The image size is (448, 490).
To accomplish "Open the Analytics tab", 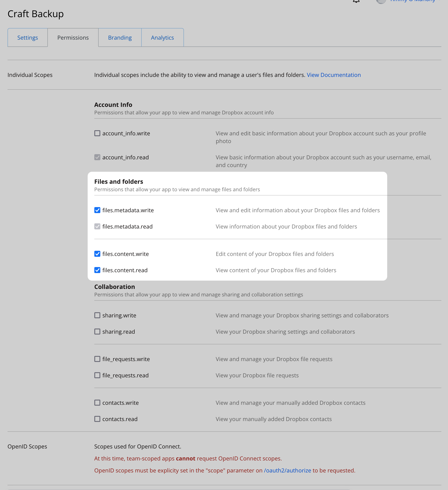I will coord(162,38).
